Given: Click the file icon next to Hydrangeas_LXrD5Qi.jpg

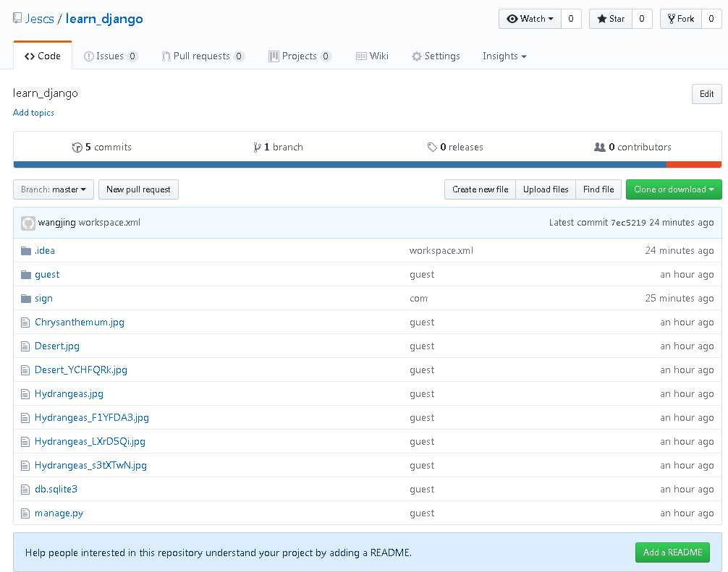Looking at the screenshot, I should coord(25,442).
